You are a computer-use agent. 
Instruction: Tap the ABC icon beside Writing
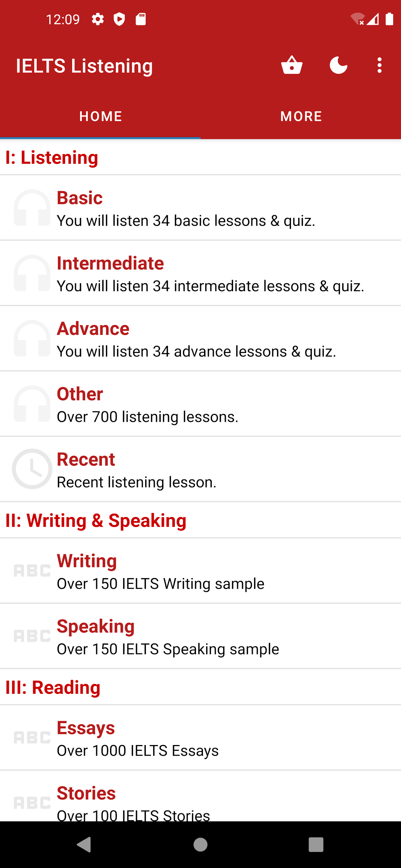point(32,571)
